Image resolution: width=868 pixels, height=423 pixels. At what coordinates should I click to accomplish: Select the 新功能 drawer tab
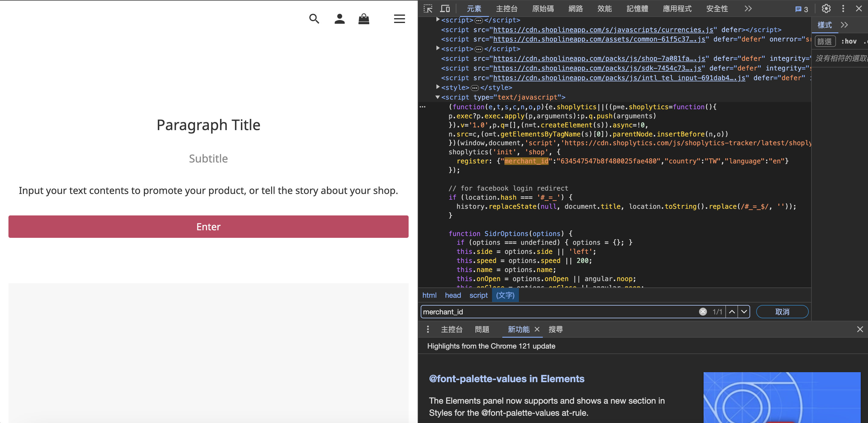click(518, 329)
